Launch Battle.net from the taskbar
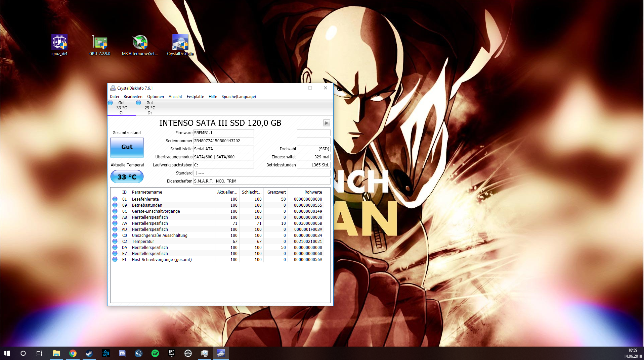 (x=106, y=353)
